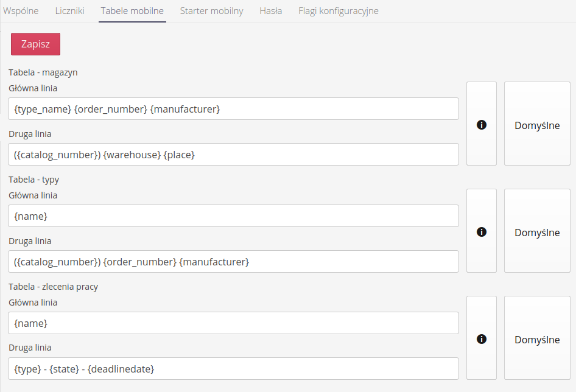Click the Tabela - zlecenia pracy heading

pyautogui.click(x=53, y=286)
